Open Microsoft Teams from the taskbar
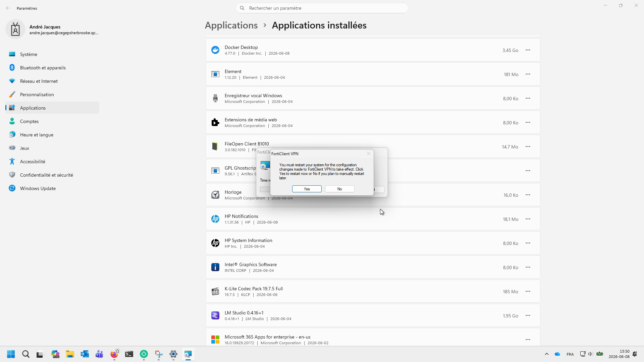644x362 pixels. (x=100, y=354)
